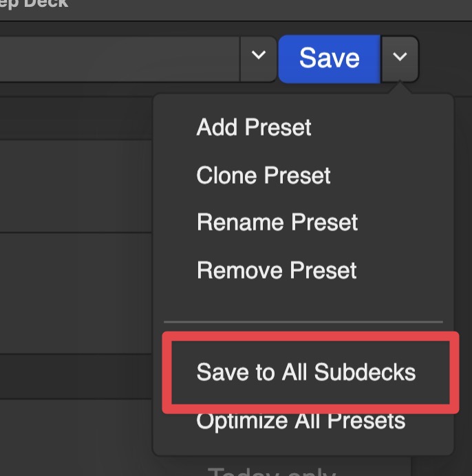Open the dropdown arrow beside Save
The width and height of the screenshot is (472, 476).
click(x=400, y=58)
